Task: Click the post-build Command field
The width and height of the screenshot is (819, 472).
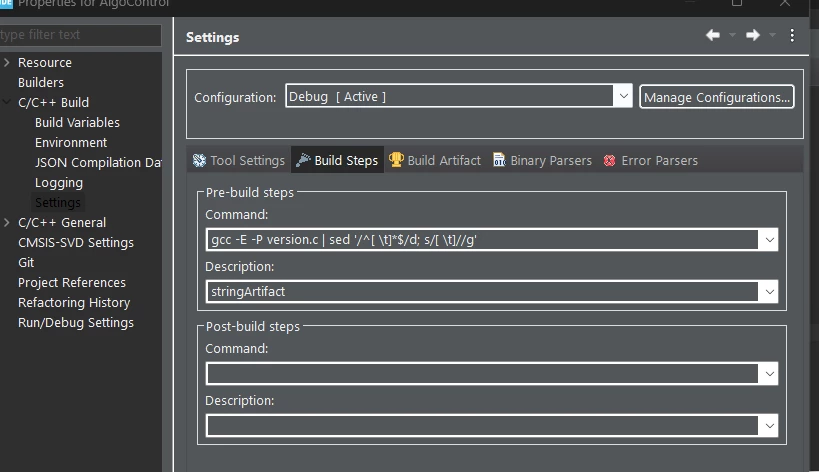Action: coord(482,374)
